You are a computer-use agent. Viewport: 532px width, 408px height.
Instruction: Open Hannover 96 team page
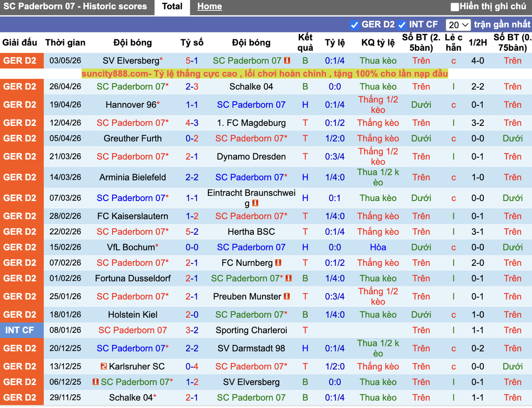(x=131, y=105)
